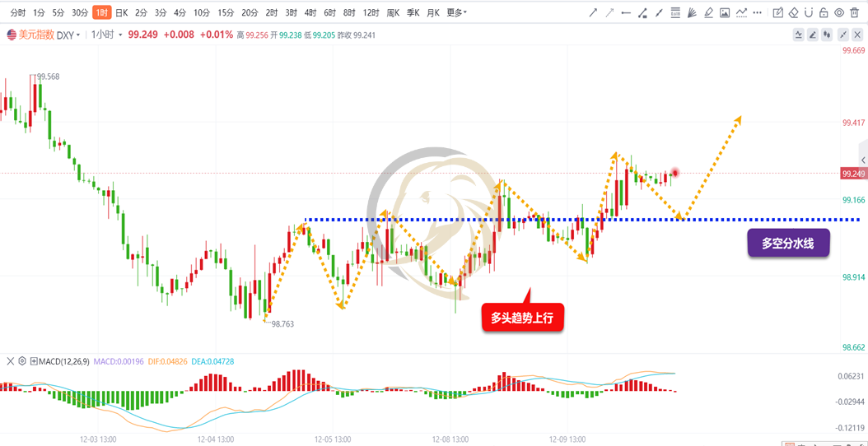
Task: Switch to the 周K timeframe
Action: coord(393,12)
